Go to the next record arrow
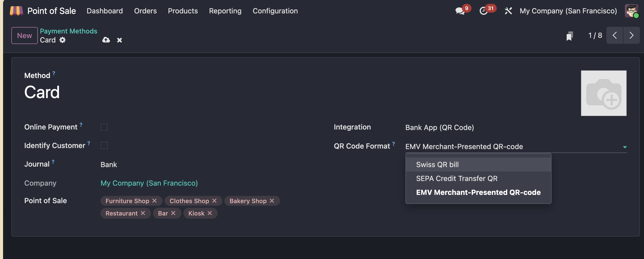The height and width of the screenshot is (259, 644). (x=631, y=35)
